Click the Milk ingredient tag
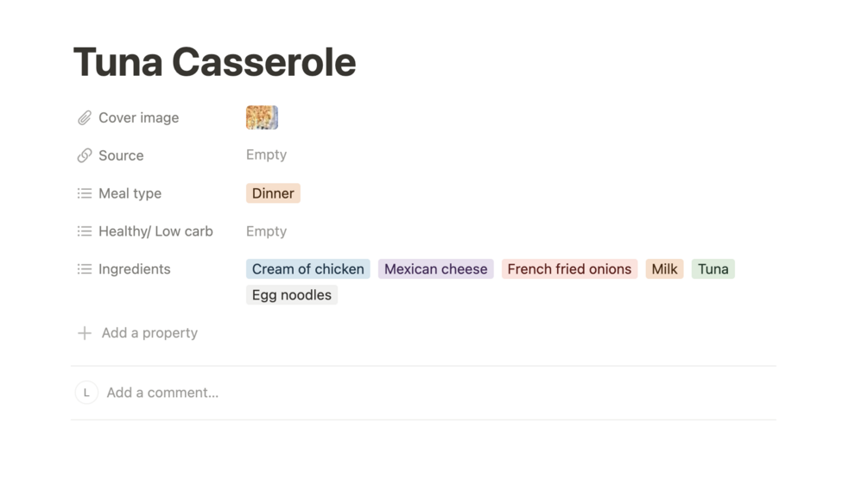The image size is (868, 486). (664, 269)
